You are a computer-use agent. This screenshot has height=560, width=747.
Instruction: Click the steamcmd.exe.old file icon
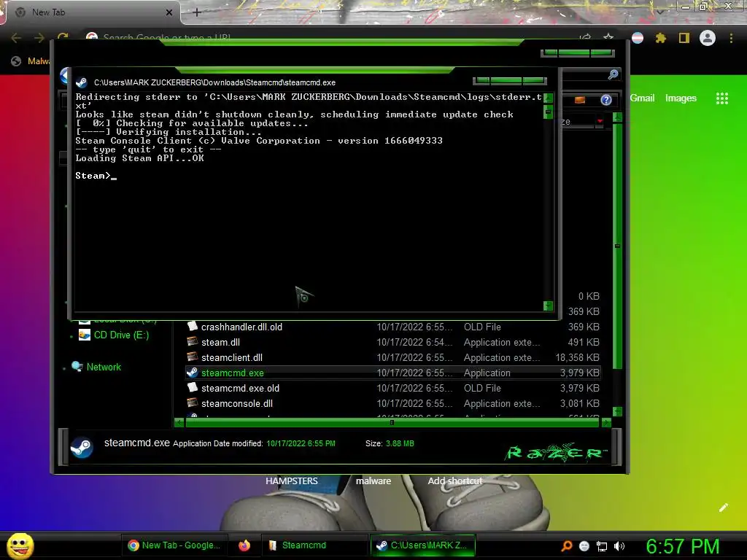[193, 388]
